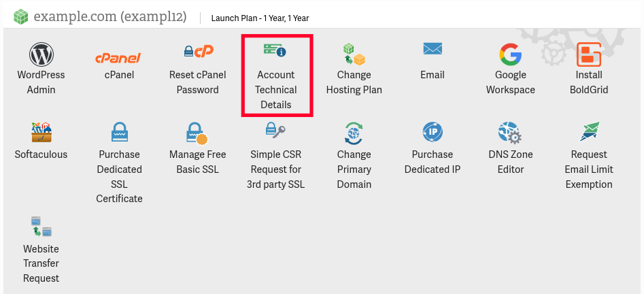Open the DNS Zone Editor icon
The image size is (644, 294).
[x=510, y=133]
